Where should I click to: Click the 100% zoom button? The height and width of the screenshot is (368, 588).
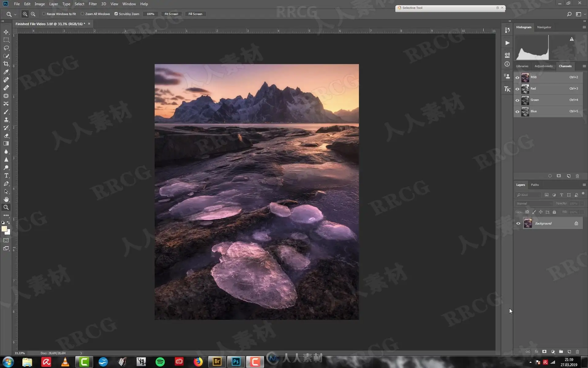pyautogui.click(x=150, y=14)
